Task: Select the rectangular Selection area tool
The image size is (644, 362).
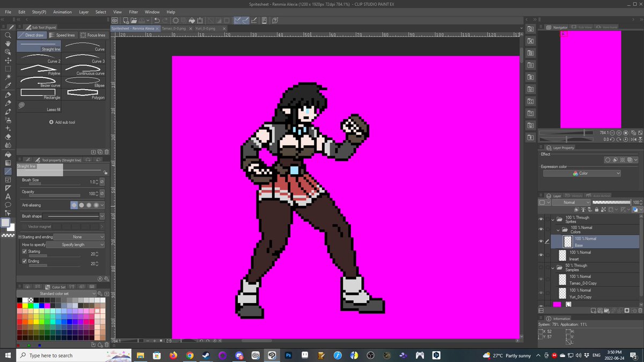Action: click(8, 69)
